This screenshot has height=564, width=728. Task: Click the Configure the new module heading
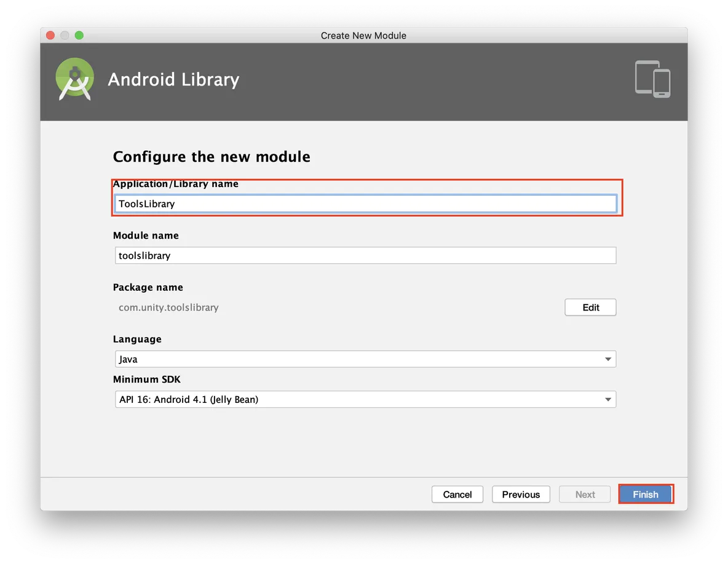tap(212, 157)
